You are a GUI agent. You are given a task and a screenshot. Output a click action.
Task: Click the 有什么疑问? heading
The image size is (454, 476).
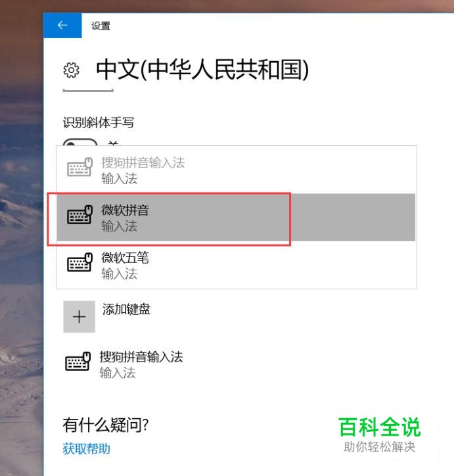pyautogui.click(x=106, y=425)
